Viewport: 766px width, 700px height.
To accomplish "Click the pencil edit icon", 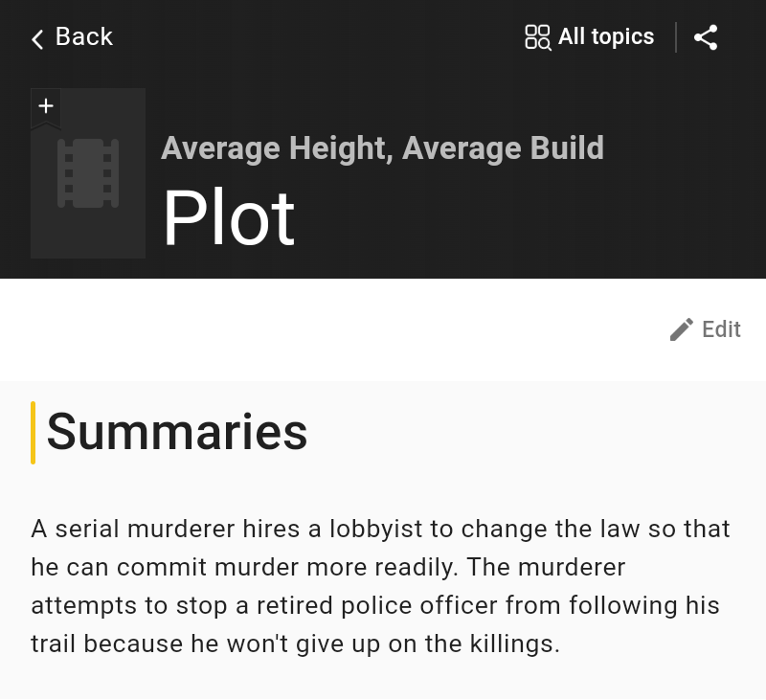I will coord(681,329).
